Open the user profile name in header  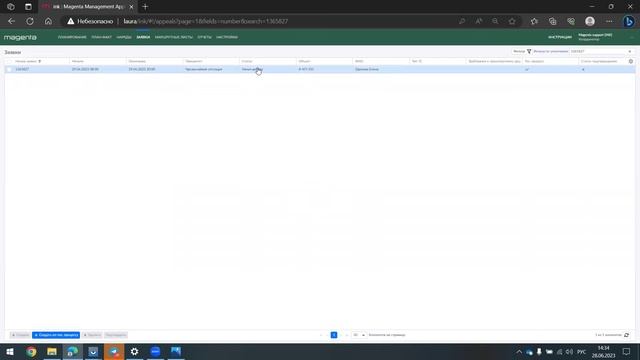[595, 35]
